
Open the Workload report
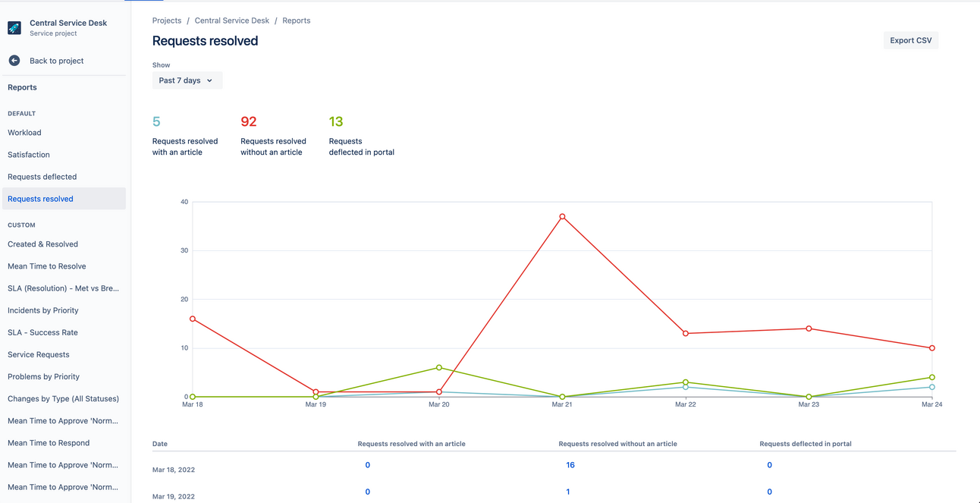tap(24, 133)
